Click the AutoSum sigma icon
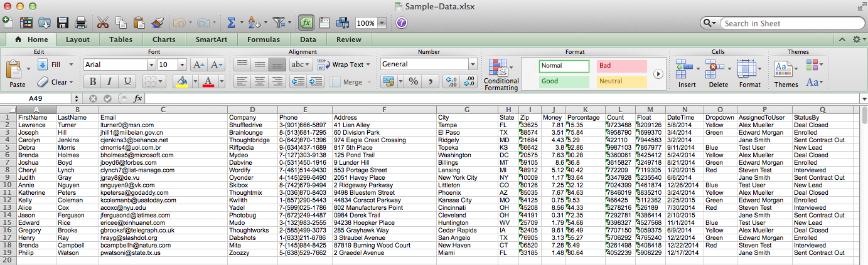 click(x=231, y=23)
